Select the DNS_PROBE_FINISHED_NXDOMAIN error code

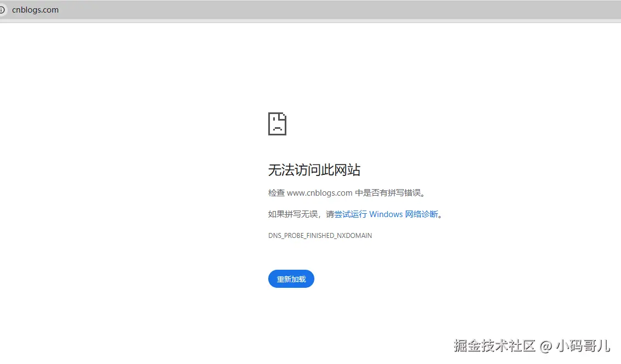tap(320, 235)
